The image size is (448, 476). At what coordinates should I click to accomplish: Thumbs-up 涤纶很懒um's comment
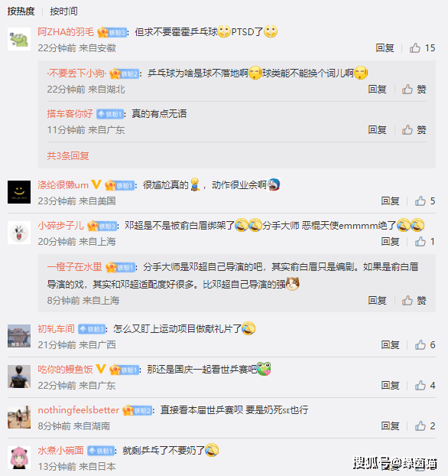pyautogui.click(x=425, y=201)
